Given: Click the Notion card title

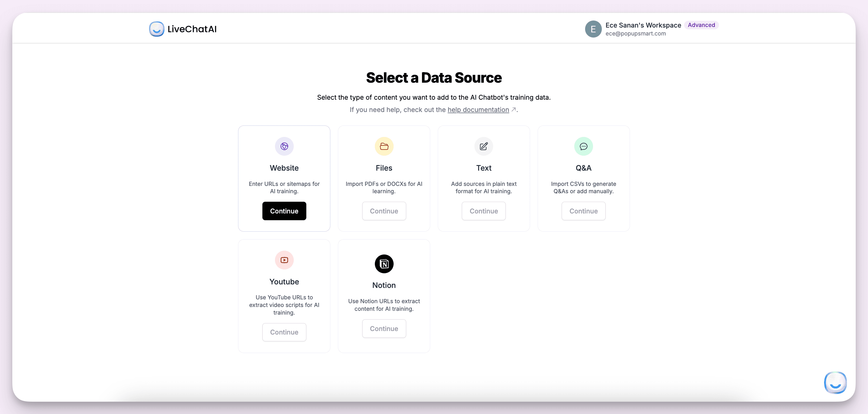Looking at the screenshot, I should coord(384,285).
